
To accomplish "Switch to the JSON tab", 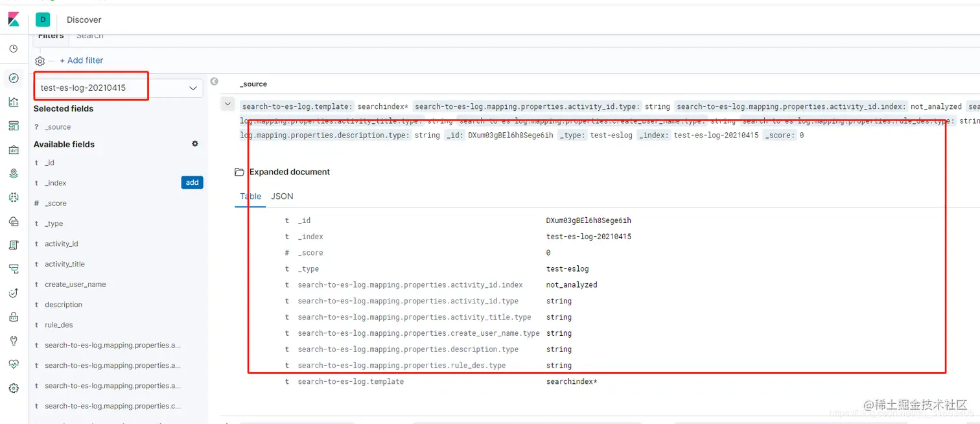I will [x=282, y=196].
